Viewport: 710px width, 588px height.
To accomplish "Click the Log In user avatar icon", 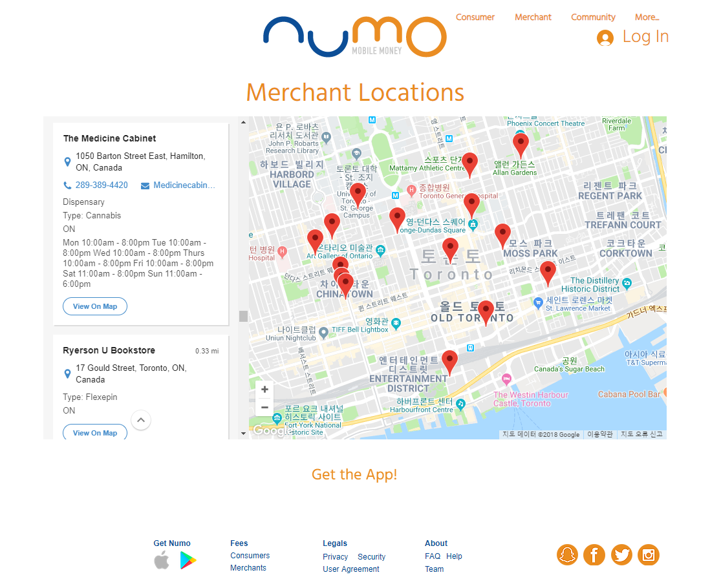I will point(605,37).
